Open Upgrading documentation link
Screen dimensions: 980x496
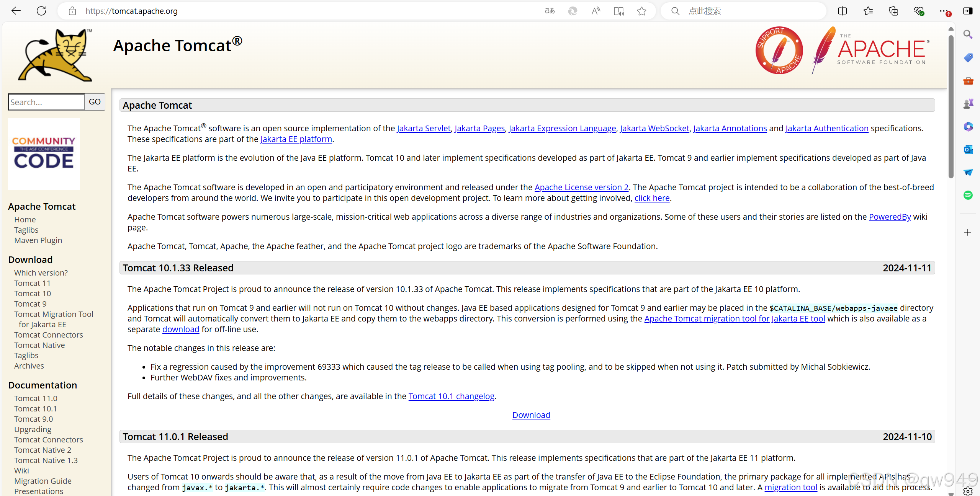tap(33, 429)
